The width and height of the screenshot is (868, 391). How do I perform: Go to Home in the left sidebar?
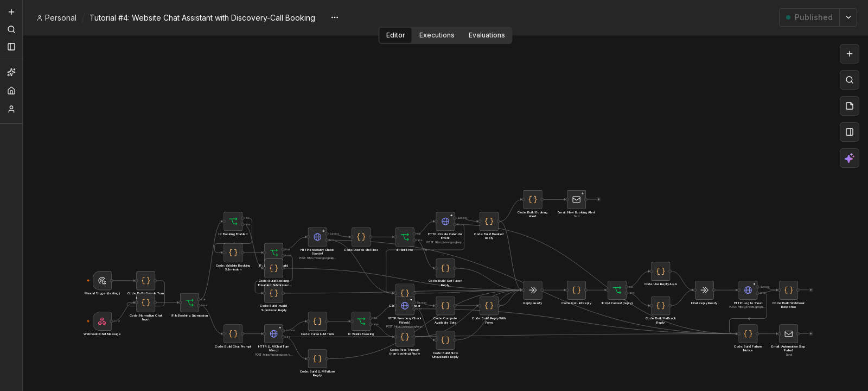tap(11, 91)
